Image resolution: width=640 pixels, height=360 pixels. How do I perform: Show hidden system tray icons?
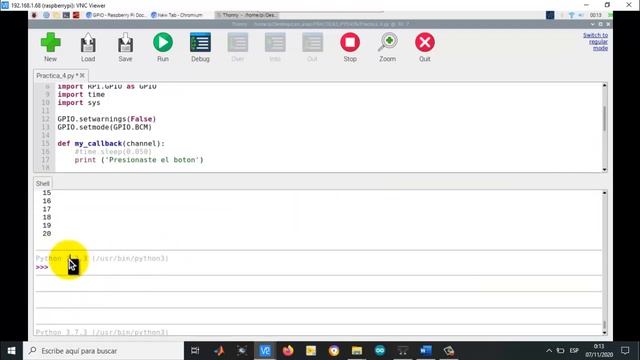tap(549, 351)
